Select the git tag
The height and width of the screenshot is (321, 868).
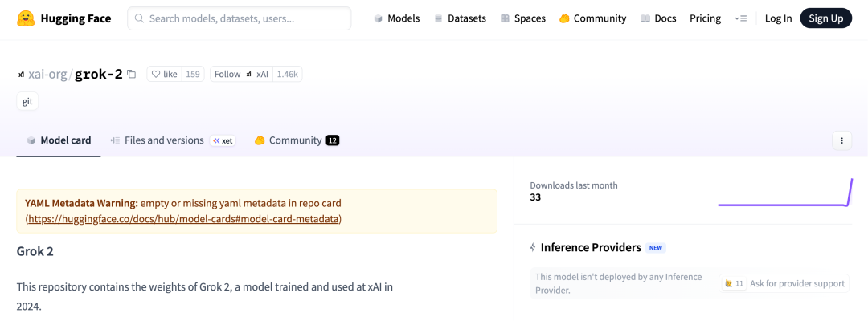coord(27,102)
